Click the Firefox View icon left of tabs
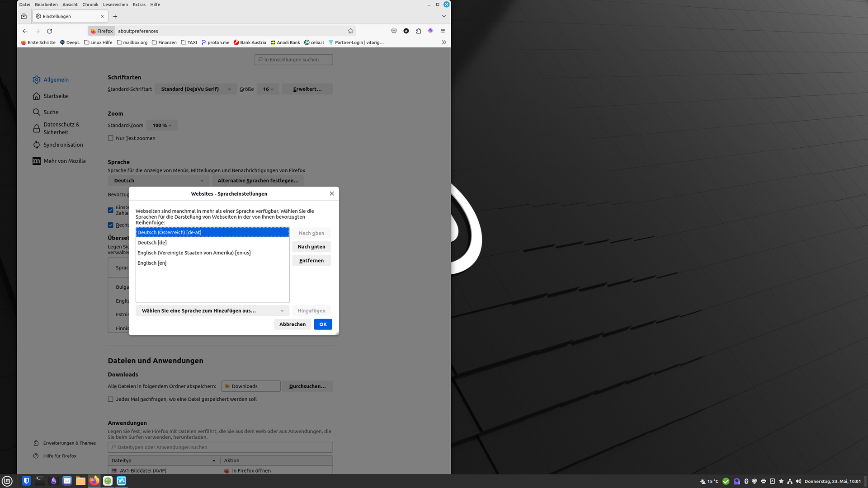This screenshot has width=868, height=488. 24,16
